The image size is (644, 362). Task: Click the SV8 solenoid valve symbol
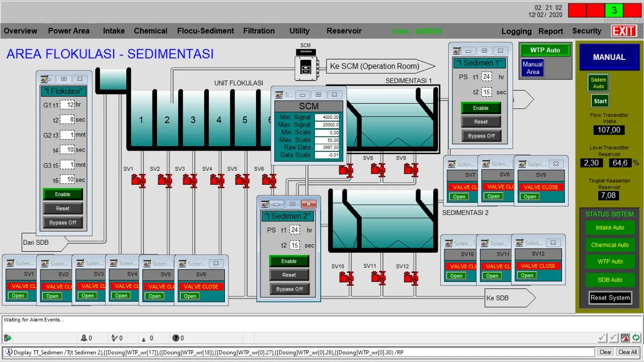click(378, 170)
